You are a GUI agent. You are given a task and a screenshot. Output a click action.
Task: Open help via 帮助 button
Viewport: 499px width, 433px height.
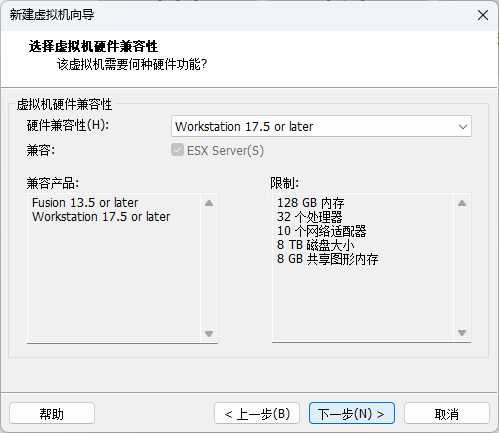(52, 413)
